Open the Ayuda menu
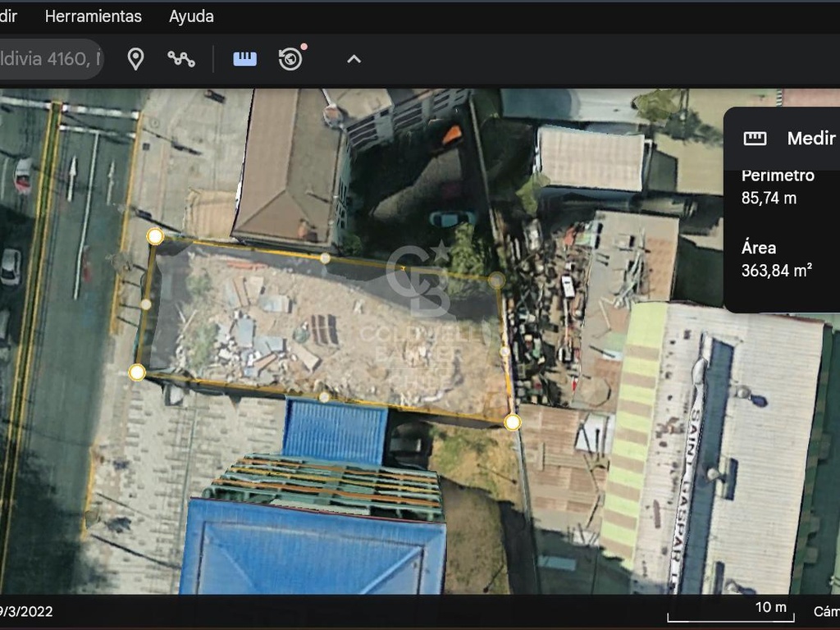This screenshot has width=840, height=630. pyautogui.click(x=191, y=16)
